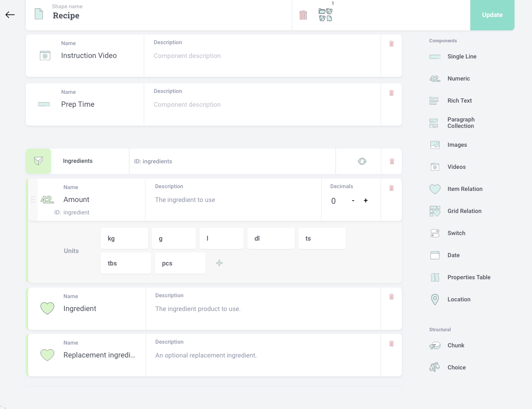Delete the Instruction Video component
The width and height of the screenshot is (532, 409).
(391, 43)
